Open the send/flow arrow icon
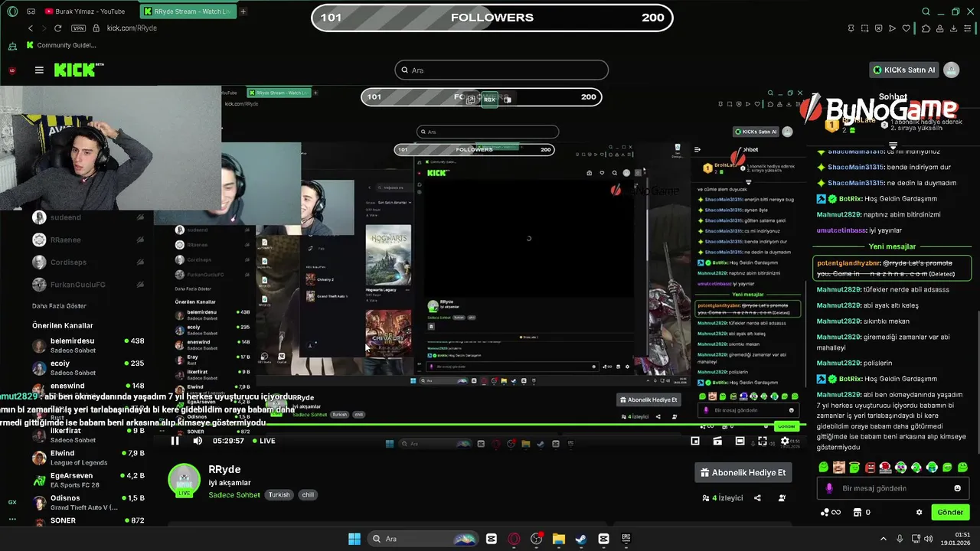This screenshot has width=980, height=551. (x=892, y=28)
